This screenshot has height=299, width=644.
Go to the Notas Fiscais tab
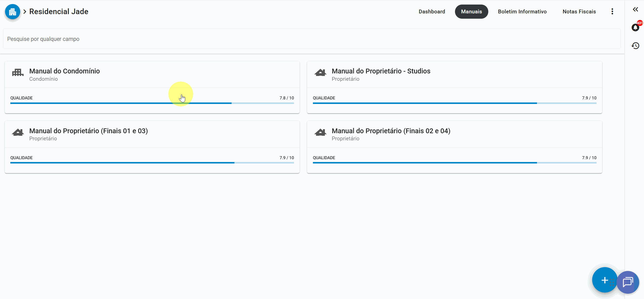click(x=579, y=12)
